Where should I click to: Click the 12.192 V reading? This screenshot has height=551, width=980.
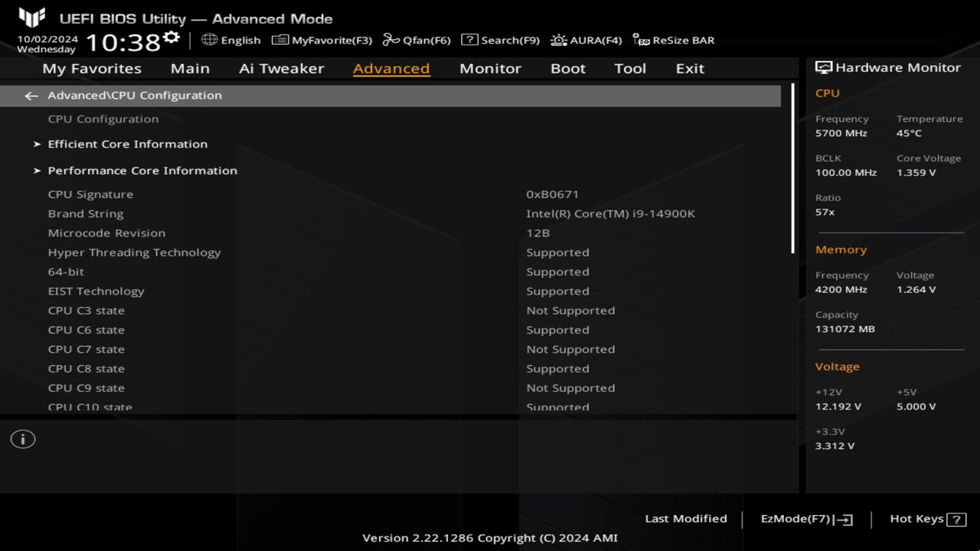coord(838,407)
